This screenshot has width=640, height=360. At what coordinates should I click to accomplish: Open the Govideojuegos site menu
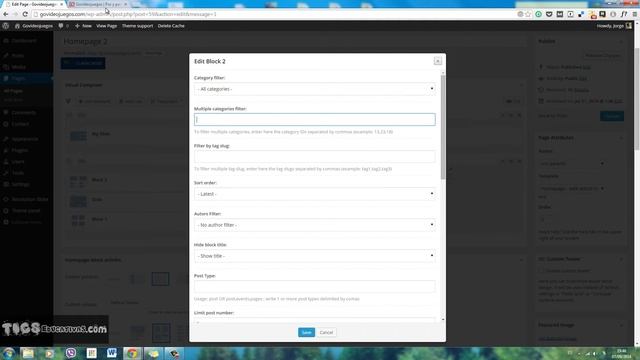click(x=34, y=26)
